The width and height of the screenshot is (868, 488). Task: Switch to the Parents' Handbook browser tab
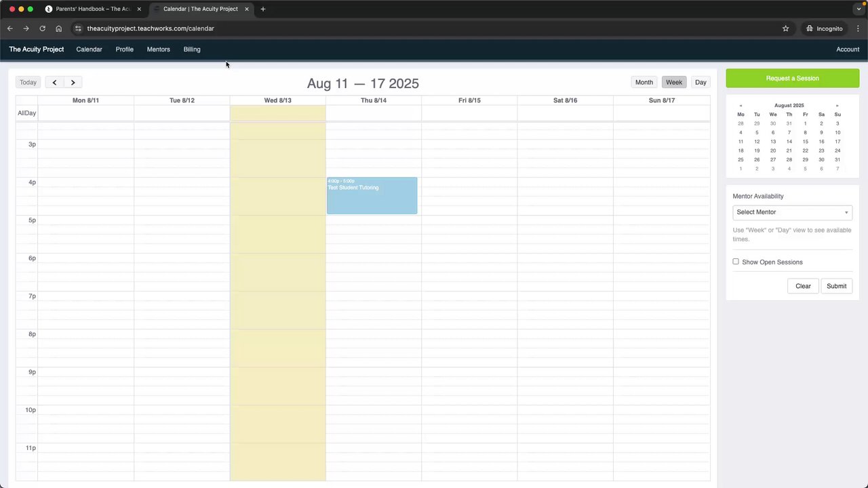pyautogui.click(x=93, y=9)
